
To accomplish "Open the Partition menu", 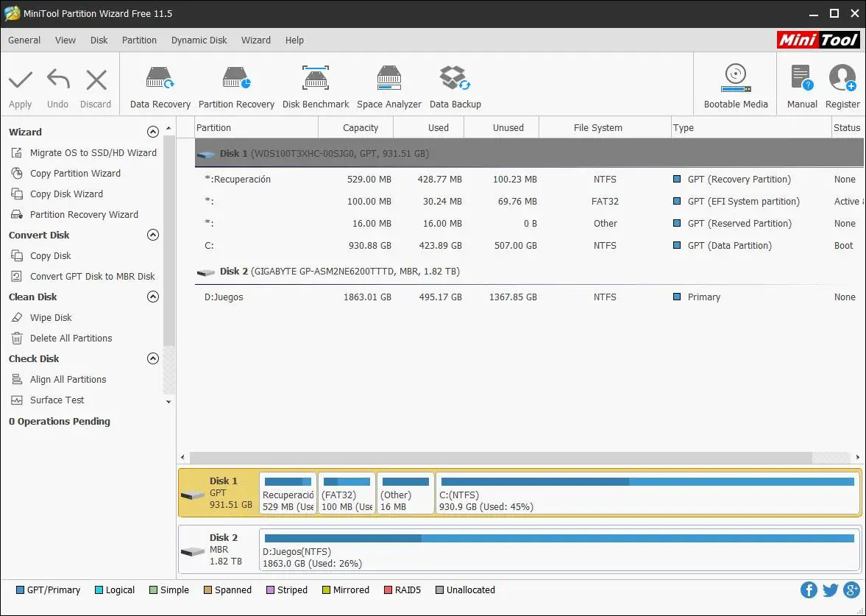I will 139,40.
